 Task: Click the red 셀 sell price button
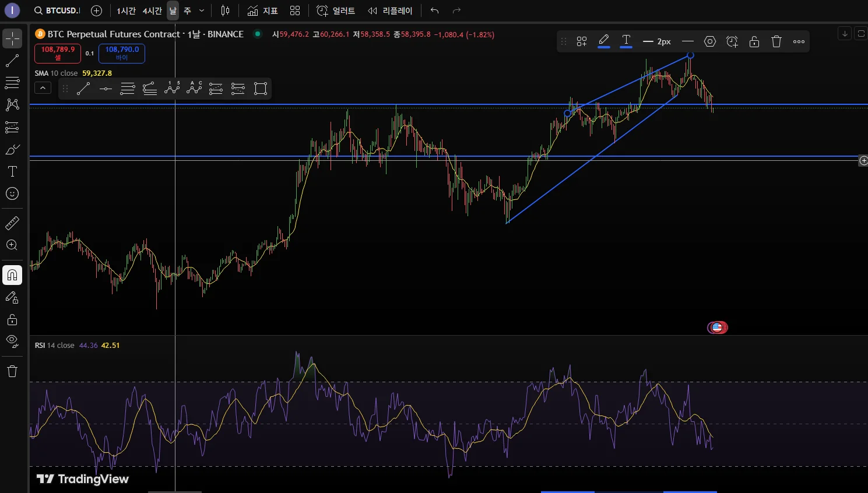coord(58,53)
